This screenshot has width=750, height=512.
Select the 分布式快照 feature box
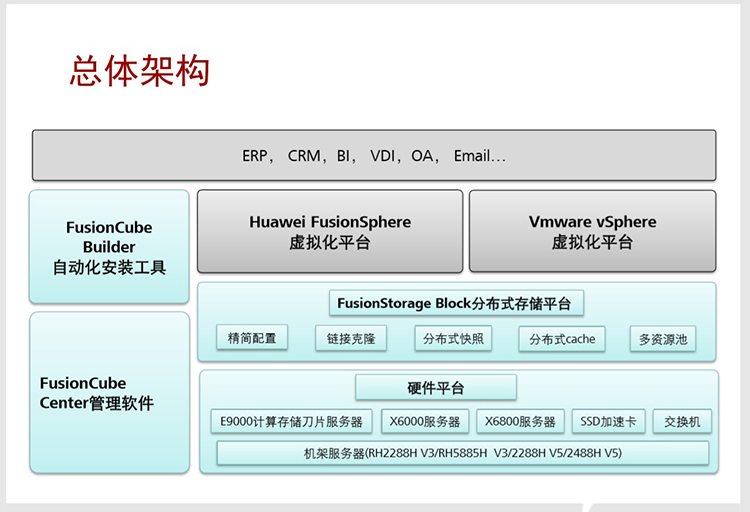coord(453,338)
